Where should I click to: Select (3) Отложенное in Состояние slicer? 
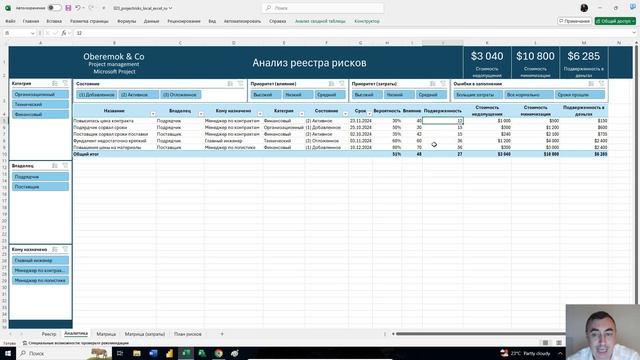180,95
